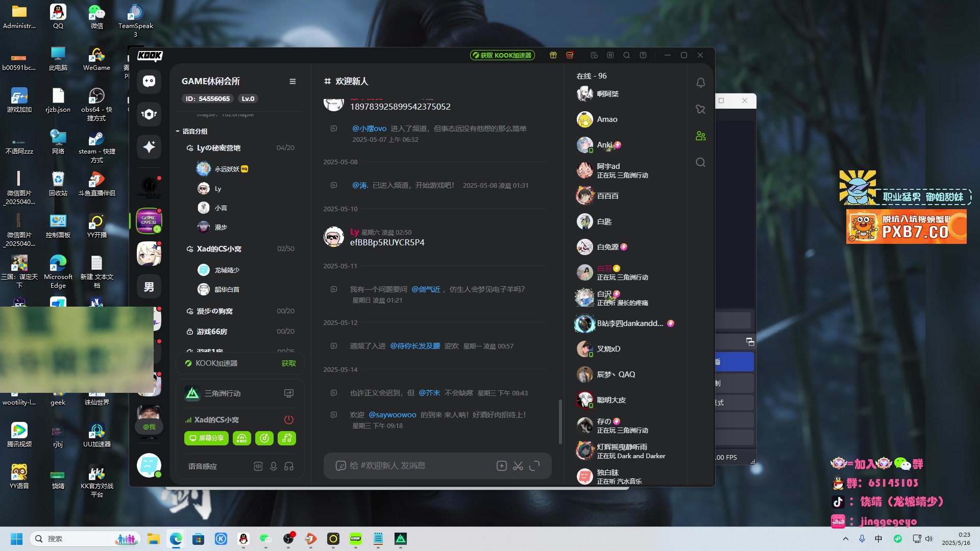The image size is (980, 551).
Task: Go to KOOK home messages icon
Action: (x=149, y=81)
